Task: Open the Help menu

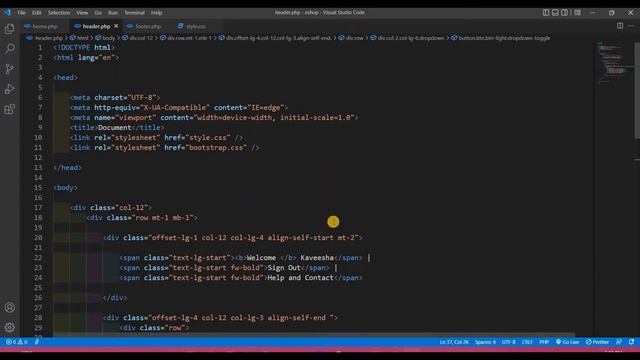Action: pyautogui.click(x=157, y=13)
